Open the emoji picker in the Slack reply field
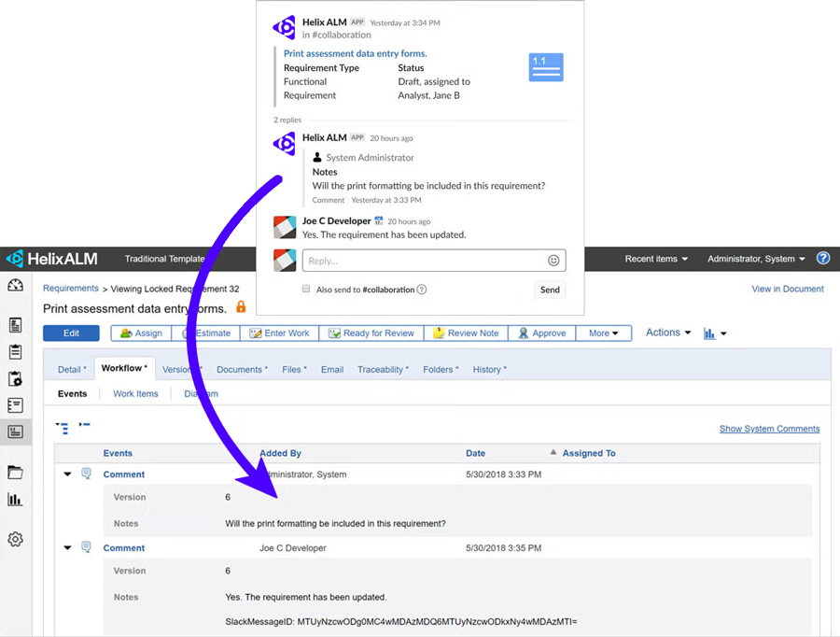The height and width of the screenshot is (637, 840). (553, 260)
